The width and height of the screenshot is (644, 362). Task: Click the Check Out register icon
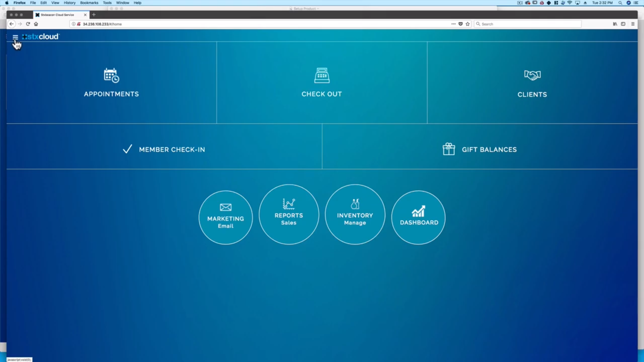(322, 75)
